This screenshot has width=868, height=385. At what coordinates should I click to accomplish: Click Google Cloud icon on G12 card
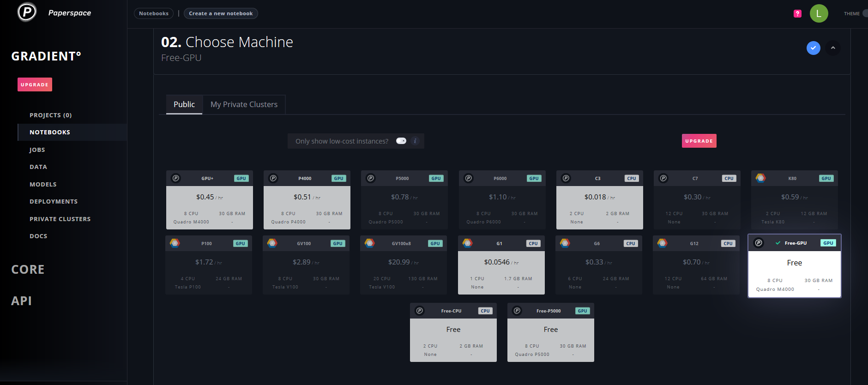point(663,243)
